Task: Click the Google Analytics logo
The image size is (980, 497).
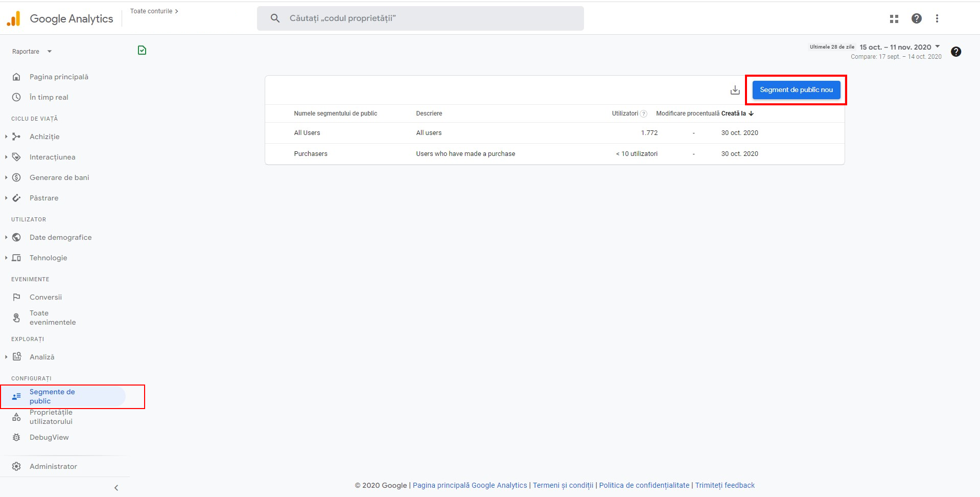Action: 14,19
